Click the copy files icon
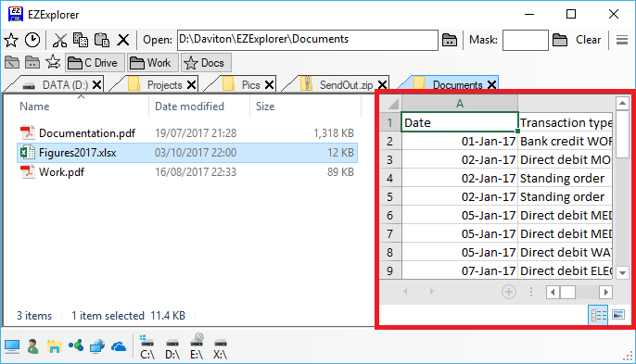 coord(81,40)
